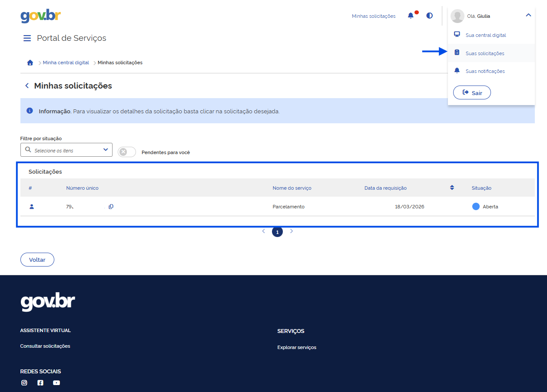Click the gov.br logo in the header
Screen dimensions: 547x392
40,16
